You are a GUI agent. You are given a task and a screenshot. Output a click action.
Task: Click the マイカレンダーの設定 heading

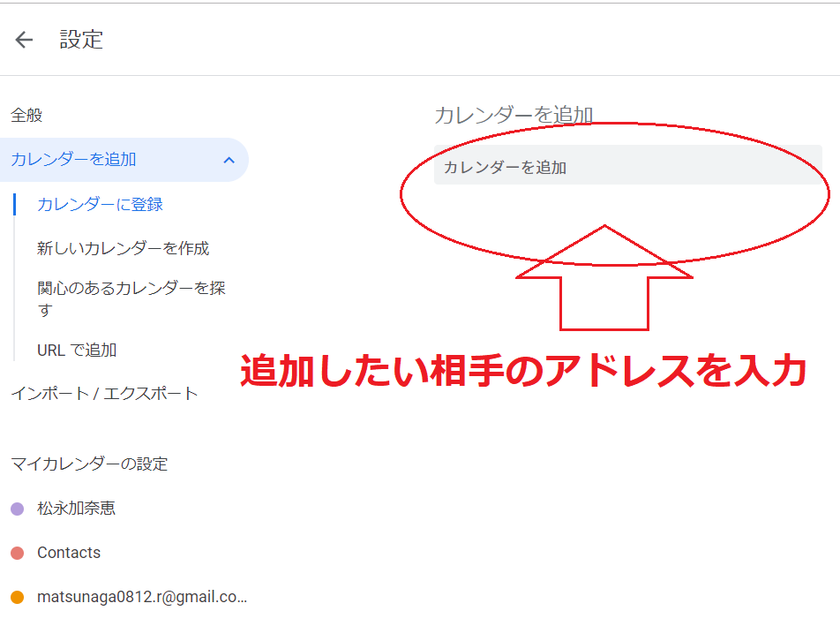(89, 464)
